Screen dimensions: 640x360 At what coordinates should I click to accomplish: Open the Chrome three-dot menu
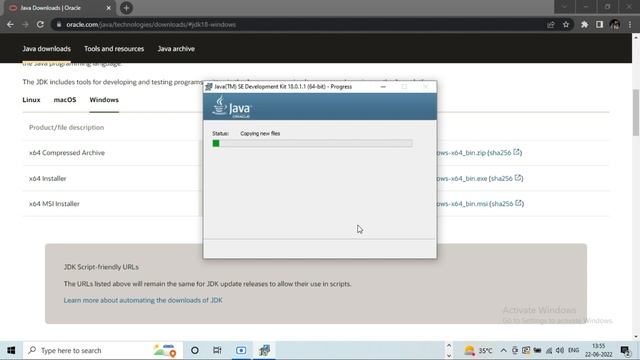tap(630, 24)
